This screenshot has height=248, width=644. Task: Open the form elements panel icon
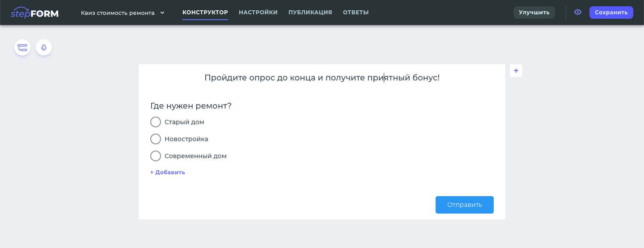[22, 47]
